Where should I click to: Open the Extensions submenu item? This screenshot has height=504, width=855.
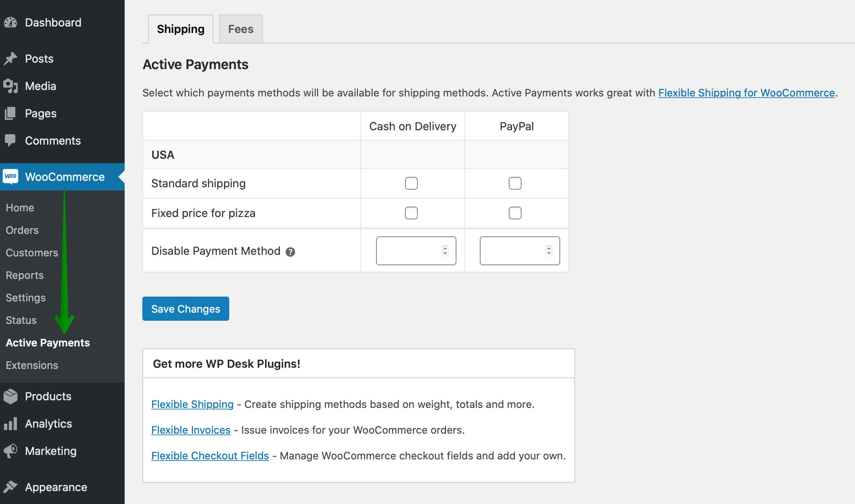tap(32, 365)
